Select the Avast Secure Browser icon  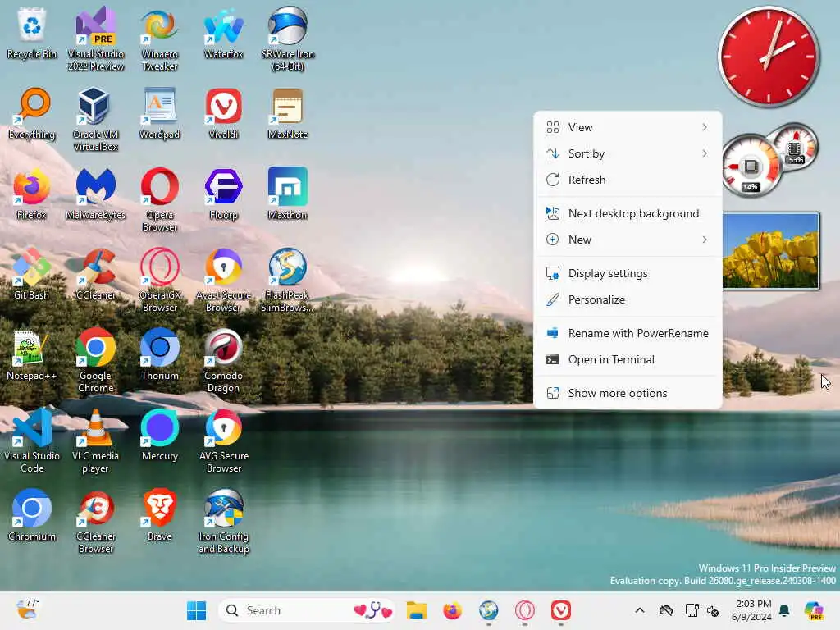tap(223, 281)
